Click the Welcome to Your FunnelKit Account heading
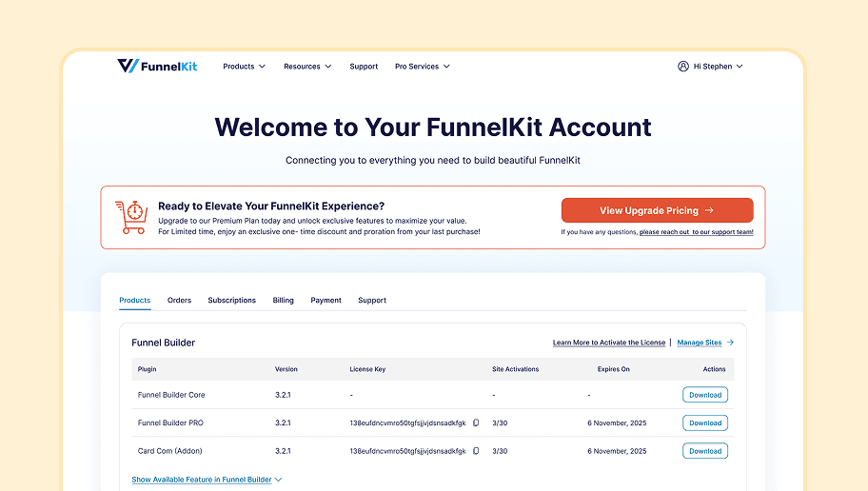This screenshot has height=491, width=868. coord(433,128)
